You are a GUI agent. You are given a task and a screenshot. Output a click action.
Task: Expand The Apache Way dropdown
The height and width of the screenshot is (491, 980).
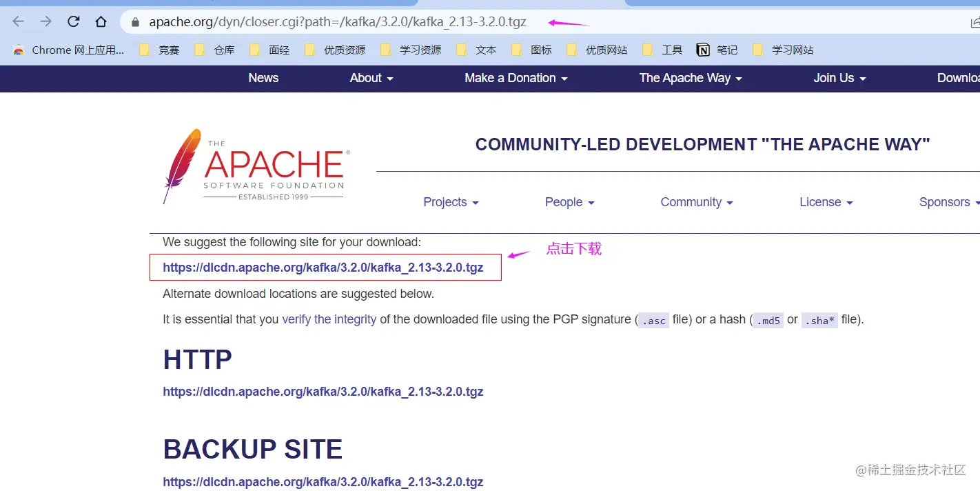click(x=691, y=78)
